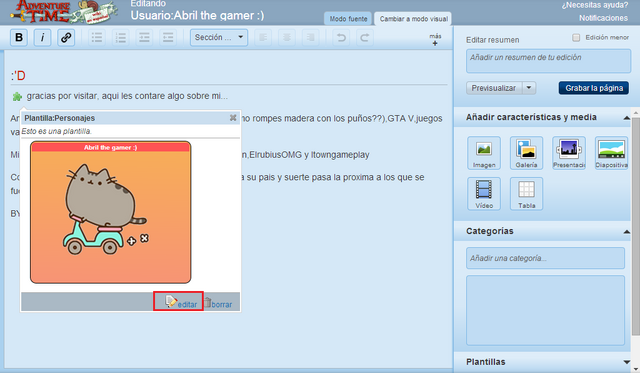The image size is (640, 373).
Task: Open the Sección heading dropdown
Action: click(219, 38)
